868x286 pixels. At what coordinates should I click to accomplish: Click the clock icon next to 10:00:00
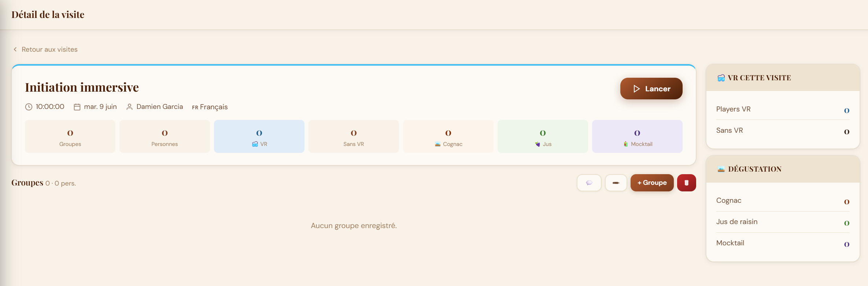coord(29,107)
